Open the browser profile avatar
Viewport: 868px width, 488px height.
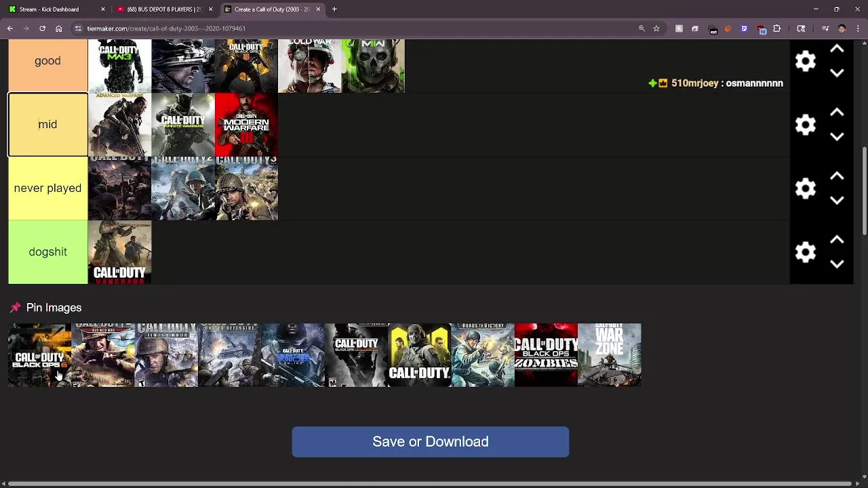point(842,28)
